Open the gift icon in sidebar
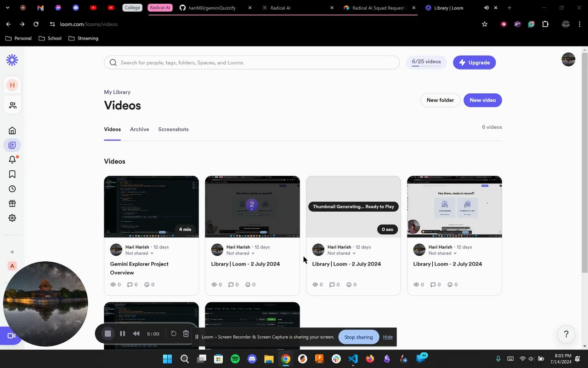This screenshot has height=368, width=588. (12, 203)
